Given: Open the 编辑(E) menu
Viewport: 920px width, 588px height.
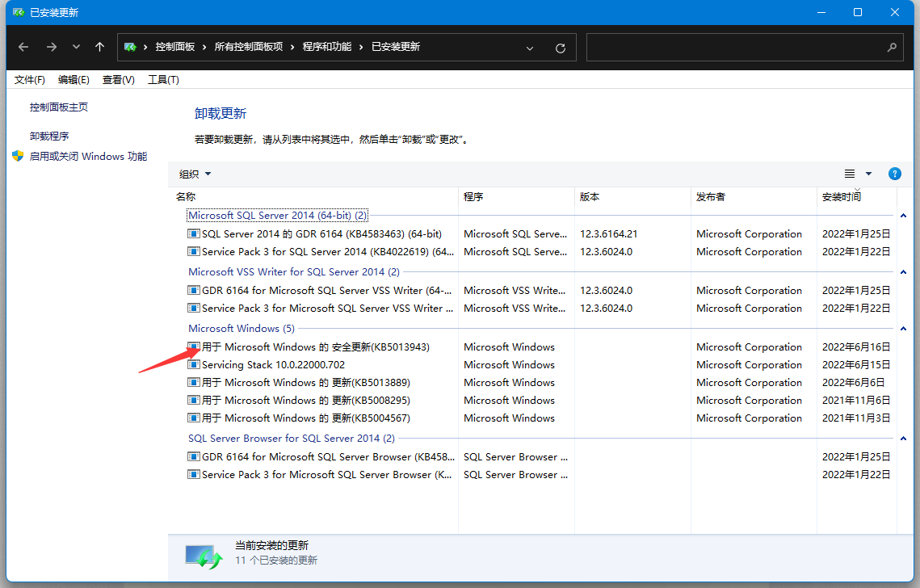Looking at the screenshot, I should [74, 80].
